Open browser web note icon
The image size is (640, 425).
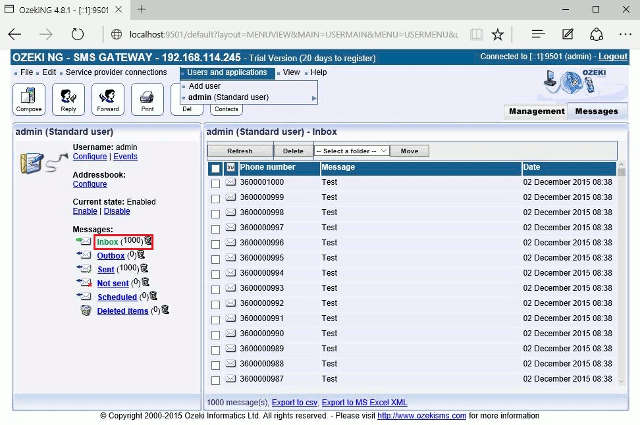567,34
